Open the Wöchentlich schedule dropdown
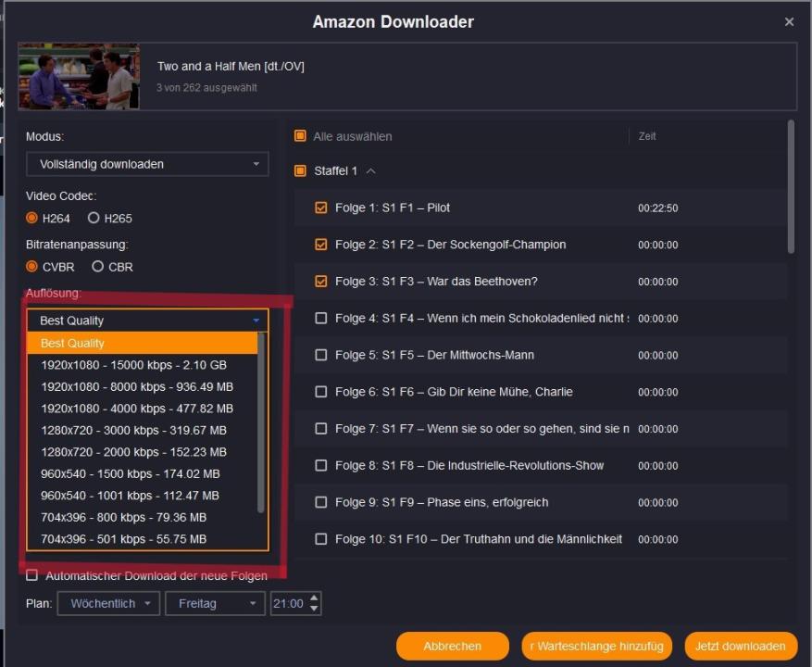The width and height of the screenshot is (812, 667). (108, 604)
